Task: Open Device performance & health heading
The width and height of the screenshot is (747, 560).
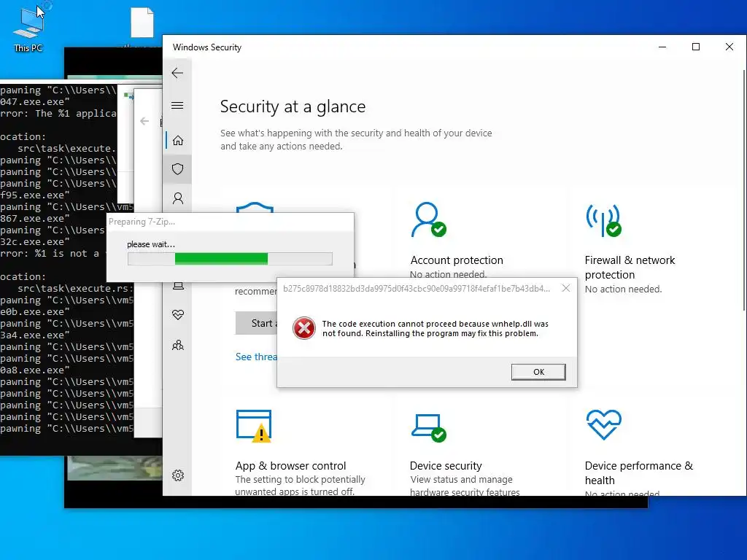Action: tap(639, 472)
